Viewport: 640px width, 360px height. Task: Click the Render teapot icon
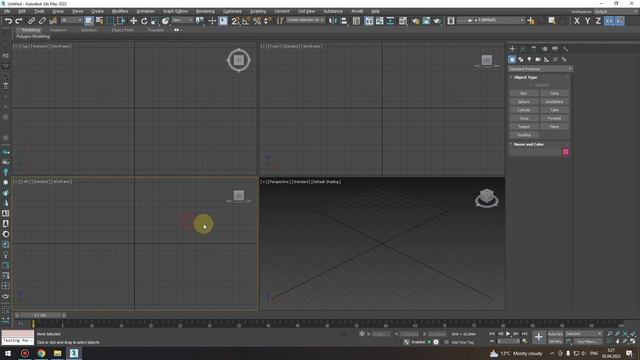[x=437, y=21]
